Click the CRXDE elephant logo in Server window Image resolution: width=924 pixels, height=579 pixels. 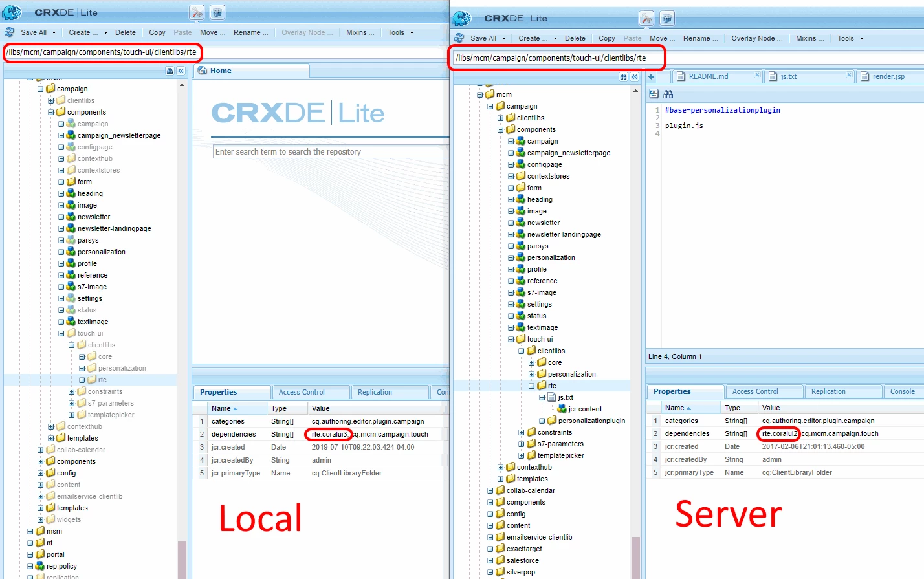[461, 18]
